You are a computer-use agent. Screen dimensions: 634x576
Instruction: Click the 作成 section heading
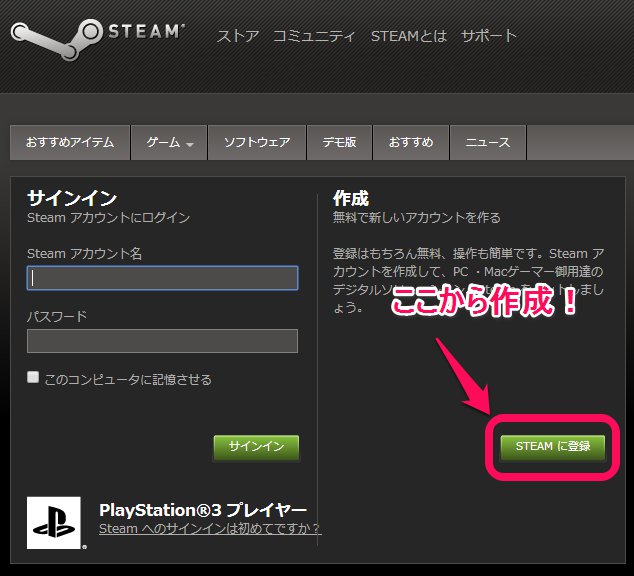click(351, 198)
